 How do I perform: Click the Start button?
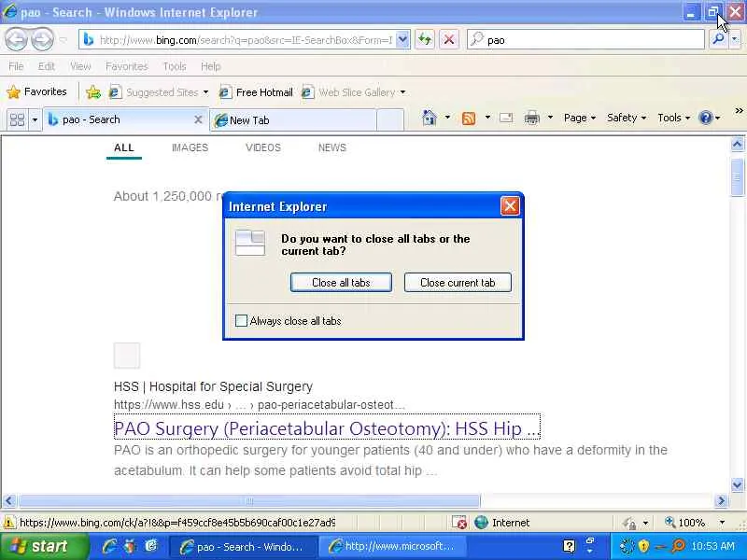pos(44,546)
